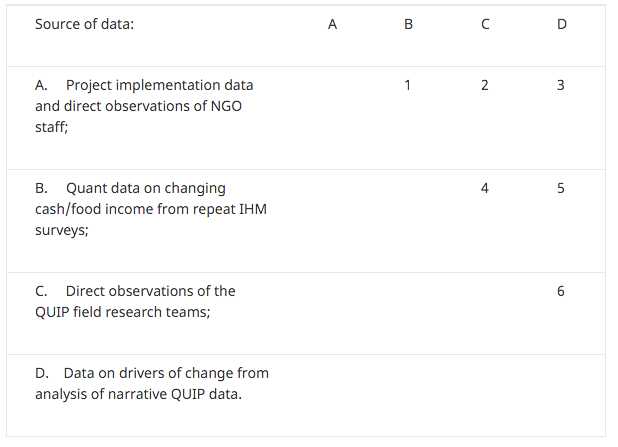Click the 'Project implementation data' row label

(x=144, y=106)
